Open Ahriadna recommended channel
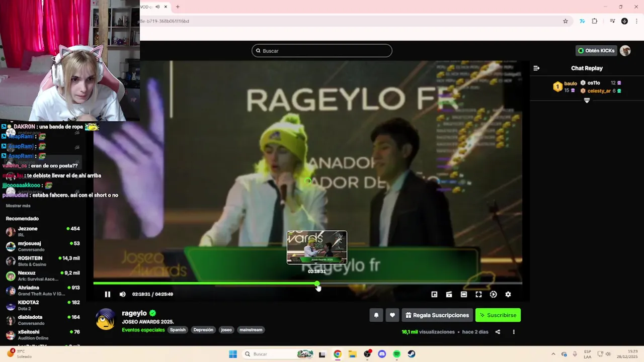 pyautogui.click(x=43, y=290)
